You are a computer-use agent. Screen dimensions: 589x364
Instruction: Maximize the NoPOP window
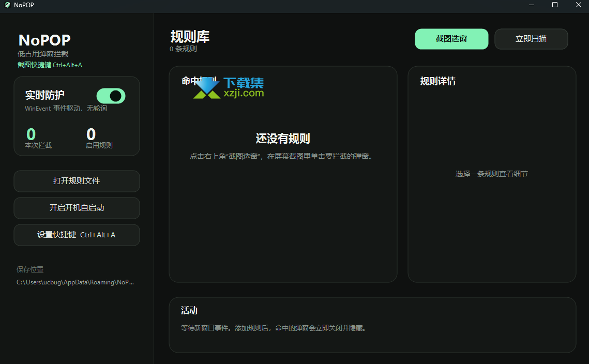555,5
